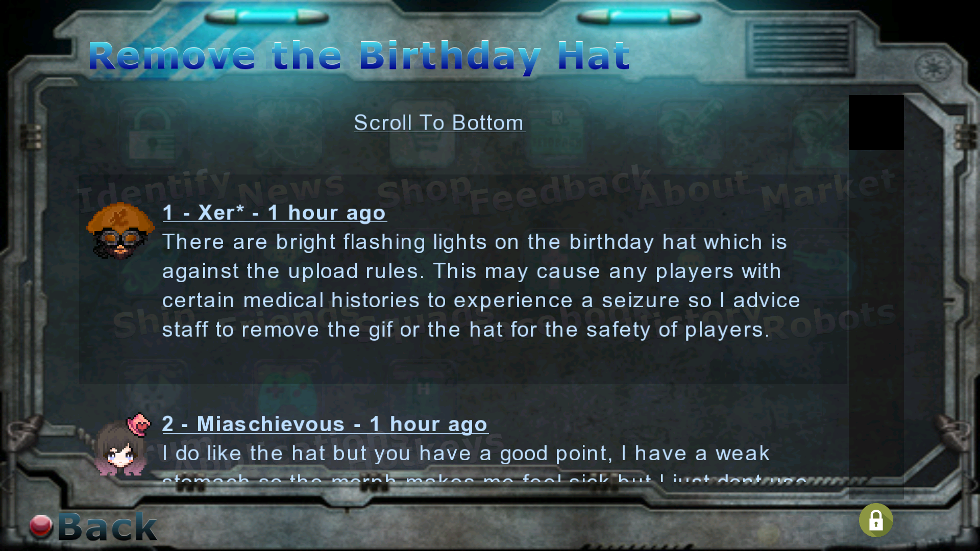Viewport: 980px width, 551px height.
Task: Click the faded Market menu label
Action: 828,189
